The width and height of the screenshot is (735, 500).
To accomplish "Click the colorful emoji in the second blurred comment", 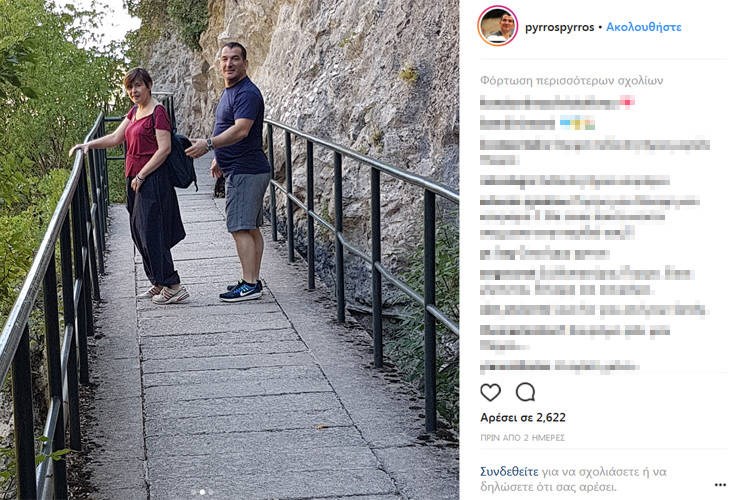I will [x=577, y=124].
